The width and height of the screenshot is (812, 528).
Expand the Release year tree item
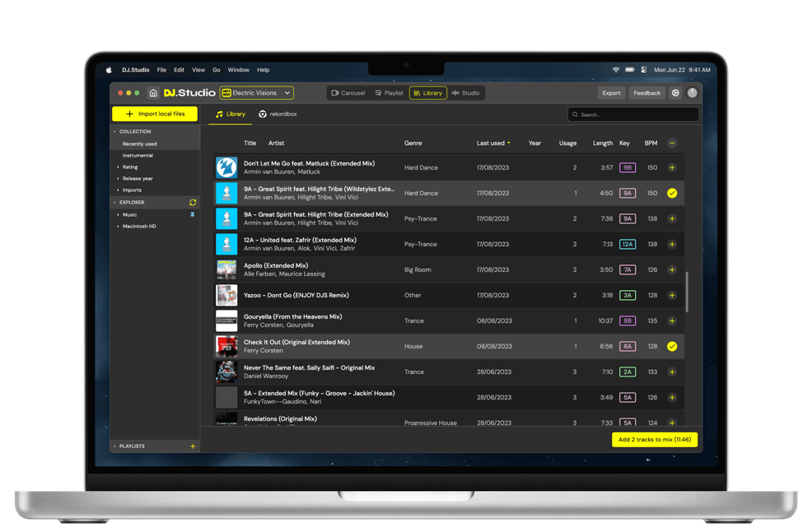tap(138, 179)
